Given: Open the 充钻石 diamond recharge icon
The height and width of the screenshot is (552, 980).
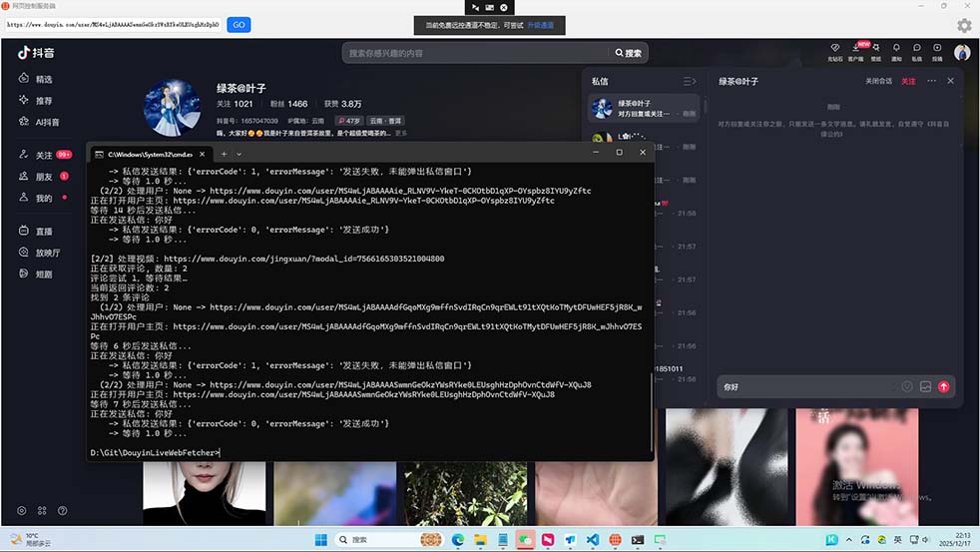Looking at the screenshot, I should (835, 49).
